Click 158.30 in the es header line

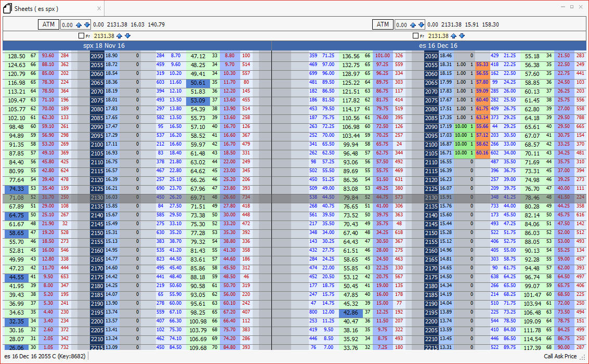491,24
